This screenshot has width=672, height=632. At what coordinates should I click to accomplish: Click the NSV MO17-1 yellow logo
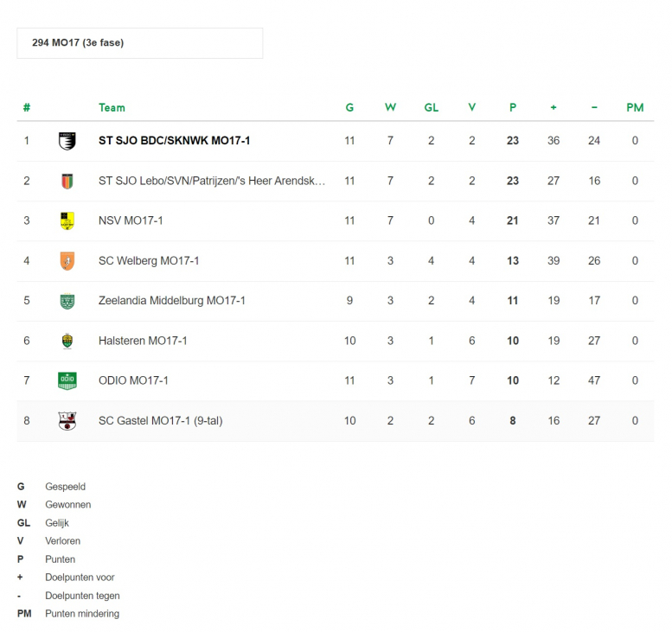click(x=67, y=220)
